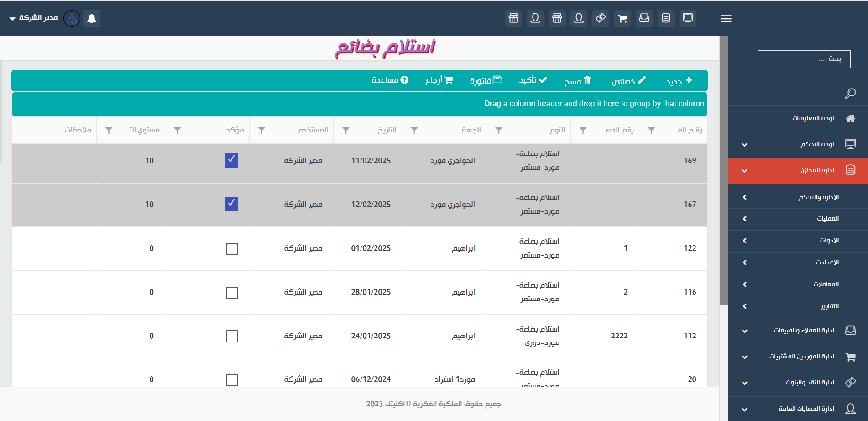This screenshot has height=421, width=868.
Task: Click the مسح delete button
Action: [577, 81]
